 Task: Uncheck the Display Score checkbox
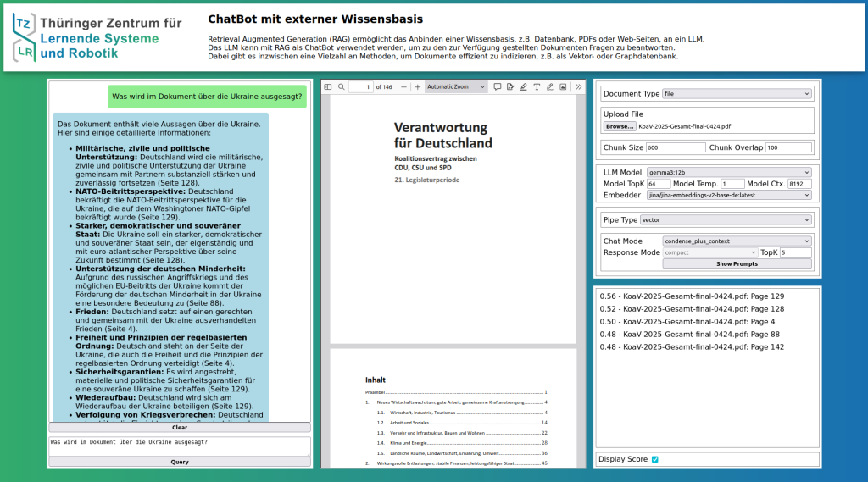click(655, 459)
